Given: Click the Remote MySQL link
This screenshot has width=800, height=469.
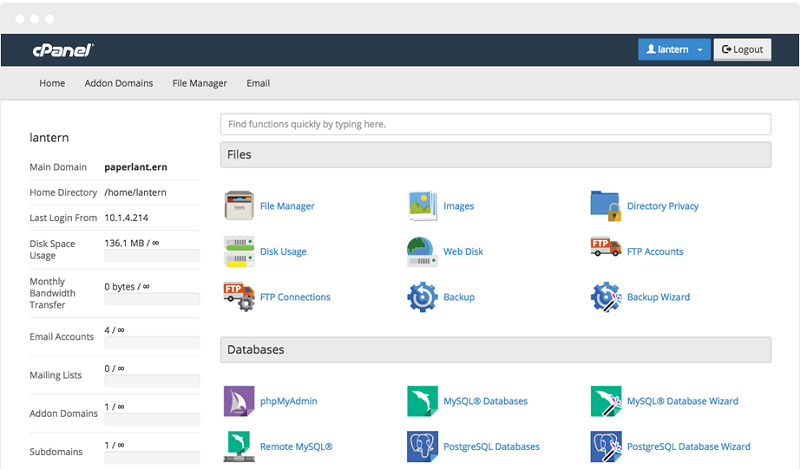Looking at the screenshot, I should pyautogui.click(x=296, y=446).
